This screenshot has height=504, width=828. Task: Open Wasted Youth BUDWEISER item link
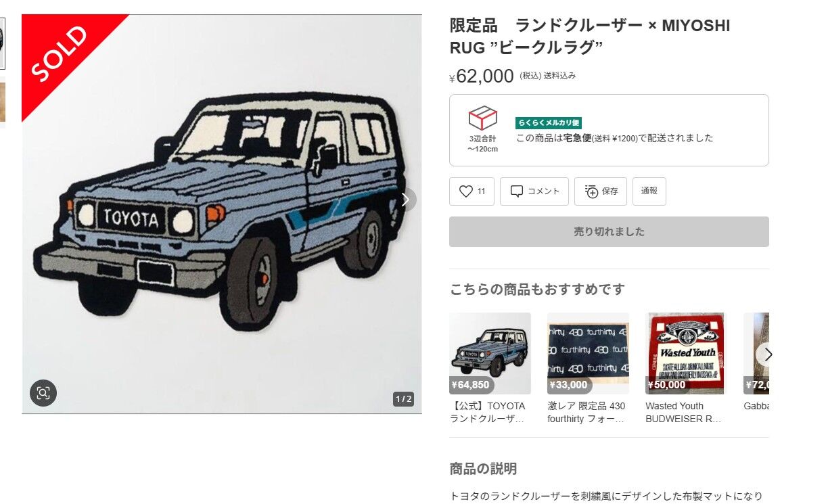coord(683,412)
